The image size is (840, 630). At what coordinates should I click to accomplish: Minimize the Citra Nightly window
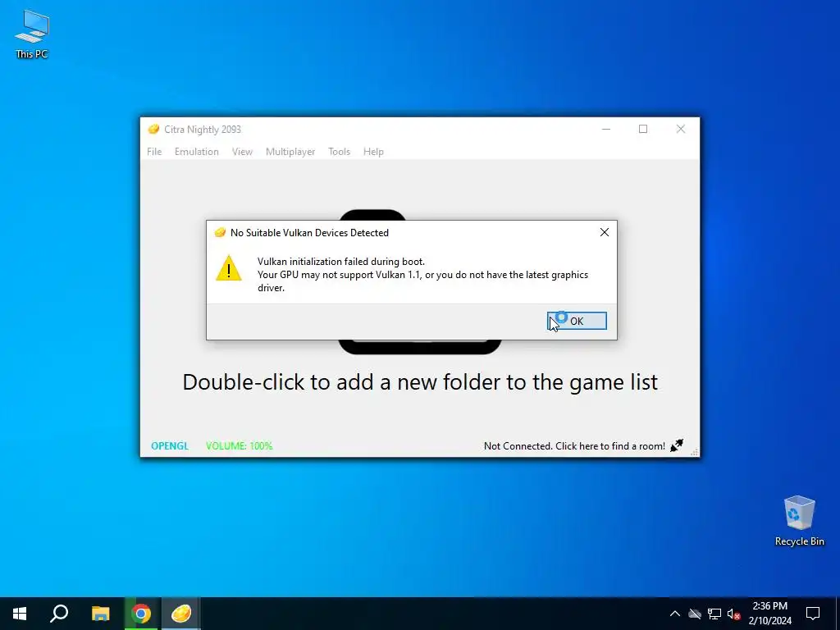pos(606,129)
